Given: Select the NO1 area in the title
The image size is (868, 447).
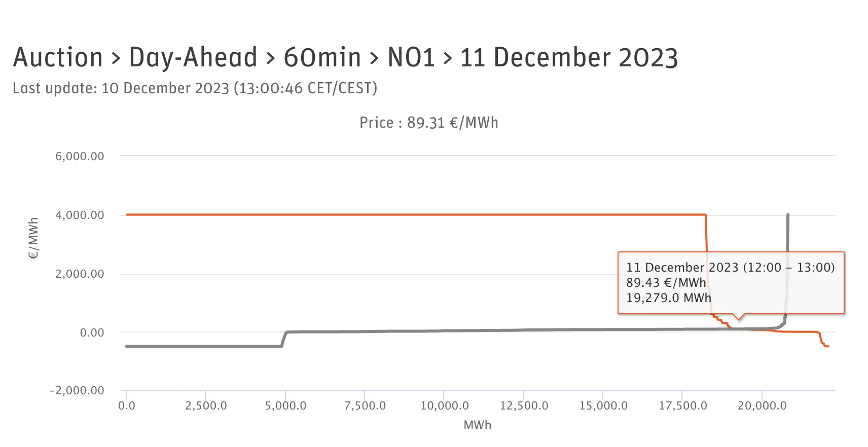Looking at the screenshot, I should point(411,57).
